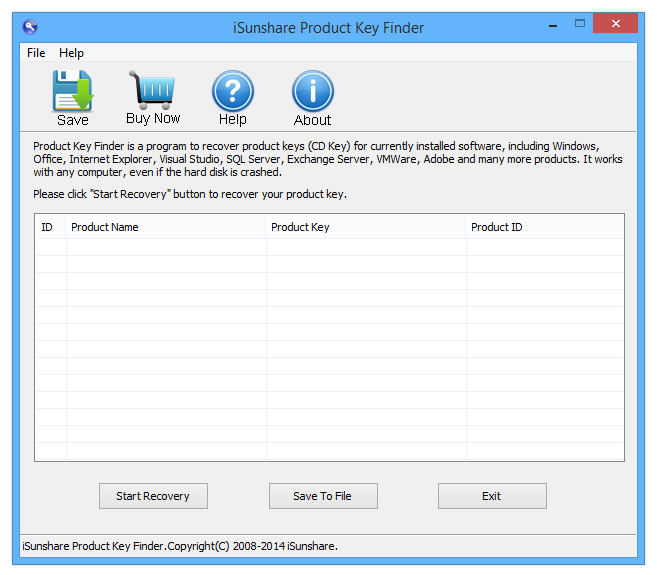Close the iSunshare Product Key Finder window
The width and height of the screenshot is (657, 575).
coord(616,23)
